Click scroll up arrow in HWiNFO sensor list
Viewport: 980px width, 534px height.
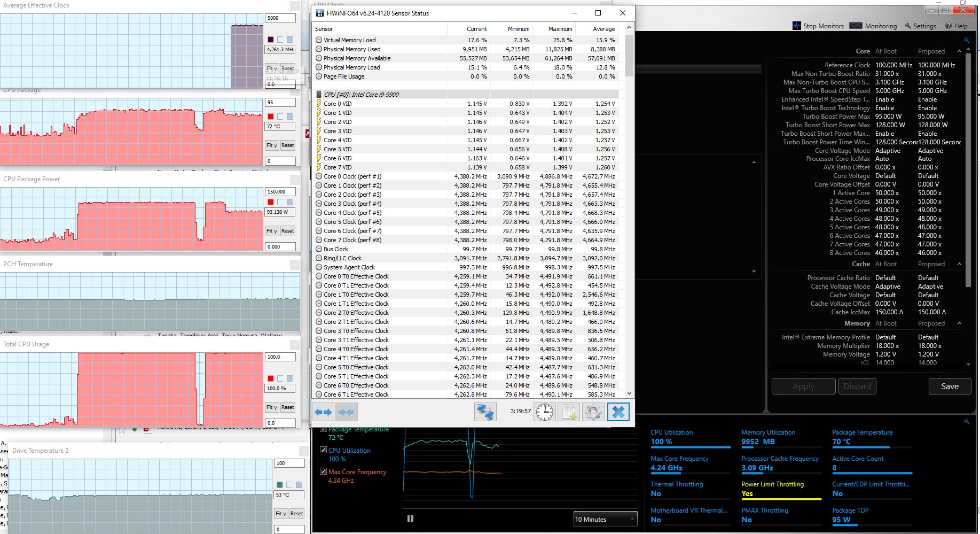click(630, 28)
